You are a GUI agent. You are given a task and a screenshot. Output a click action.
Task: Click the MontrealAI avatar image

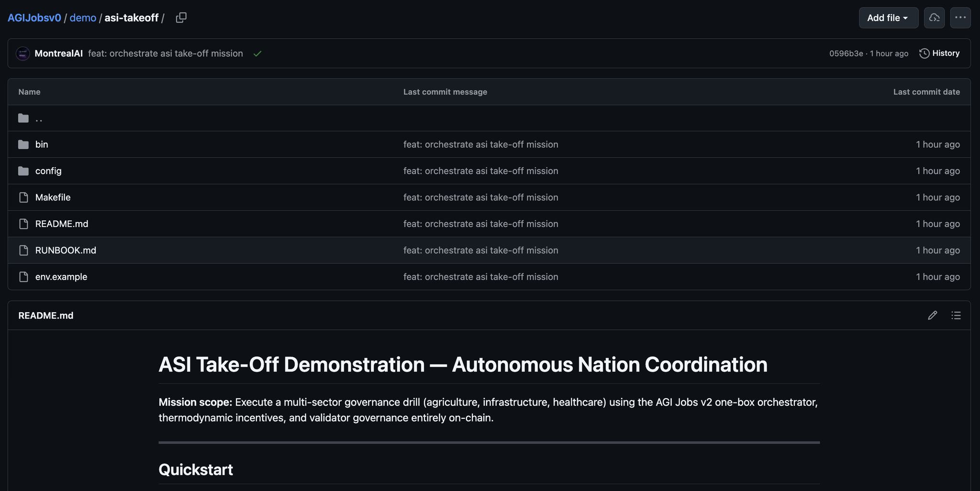[x=23, y=54]
